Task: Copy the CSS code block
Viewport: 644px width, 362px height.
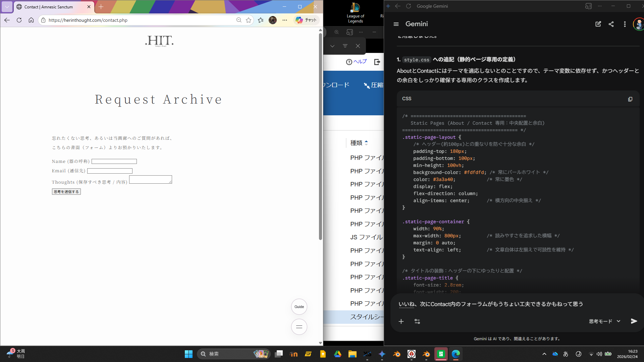Action: point(630,99)
